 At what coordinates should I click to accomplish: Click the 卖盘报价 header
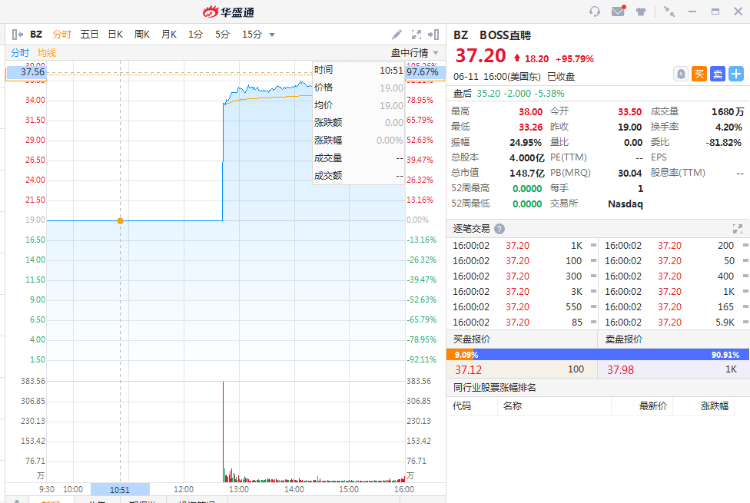624,339
